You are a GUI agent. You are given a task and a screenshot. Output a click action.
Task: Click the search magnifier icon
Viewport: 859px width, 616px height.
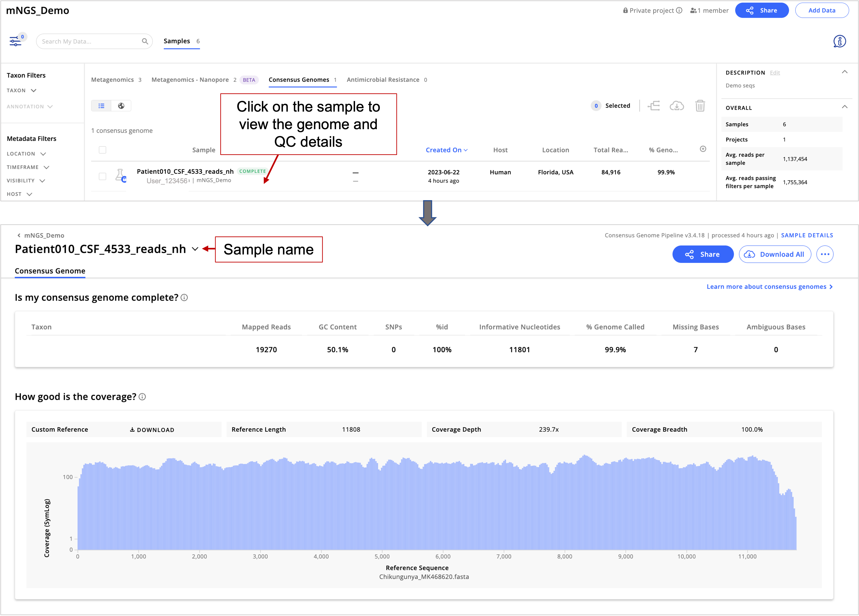[145, 41]
